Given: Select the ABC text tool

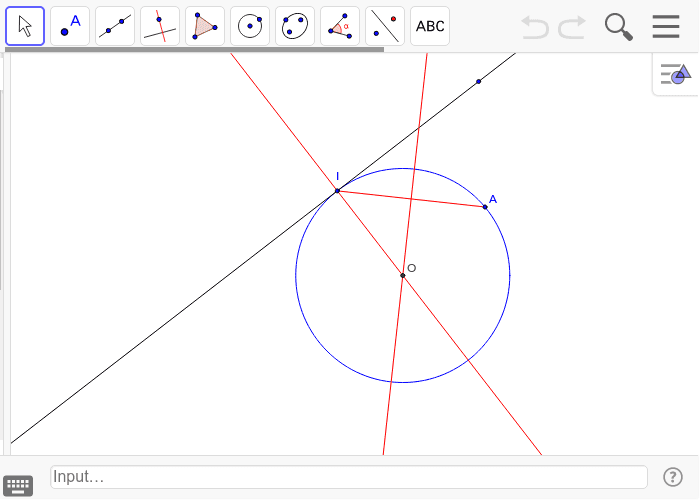Looking at the screenshot, I should coord(430,26).
